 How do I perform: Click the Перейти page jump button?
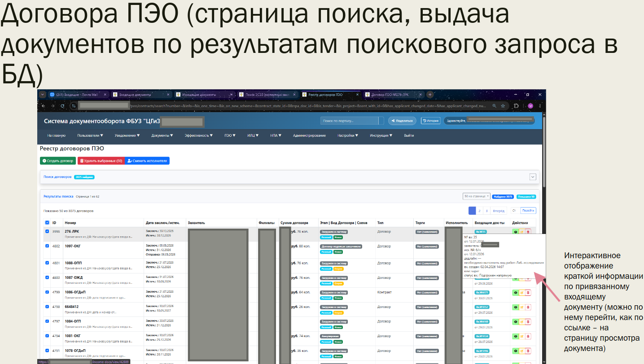click(x=528, y=211)
